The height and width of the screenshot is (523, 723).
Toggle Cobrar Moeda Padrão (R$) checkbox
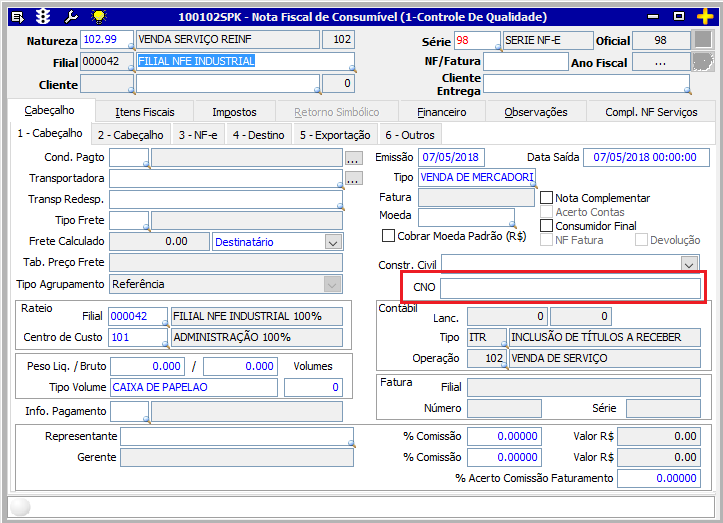coord(389,236)
